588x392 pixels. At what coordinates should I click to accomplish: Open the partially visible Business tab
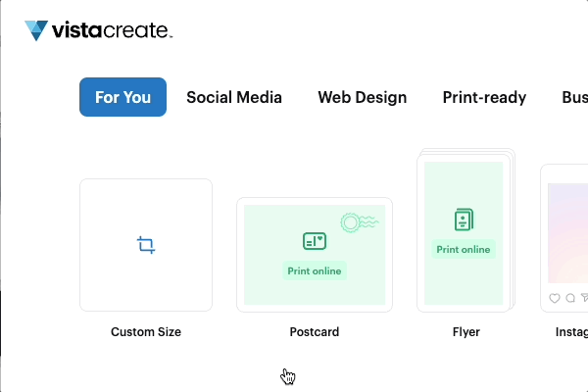pos(575,98)
